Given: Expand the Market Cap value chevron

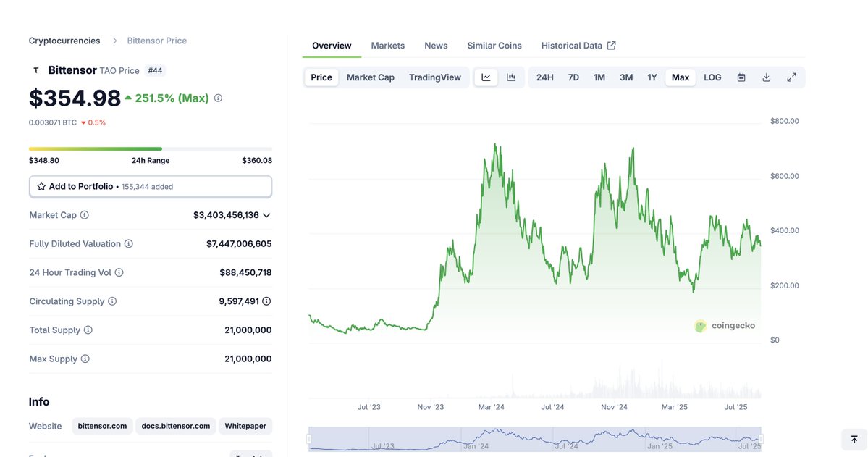Looking at the screenshot, I should pos(266,215).
